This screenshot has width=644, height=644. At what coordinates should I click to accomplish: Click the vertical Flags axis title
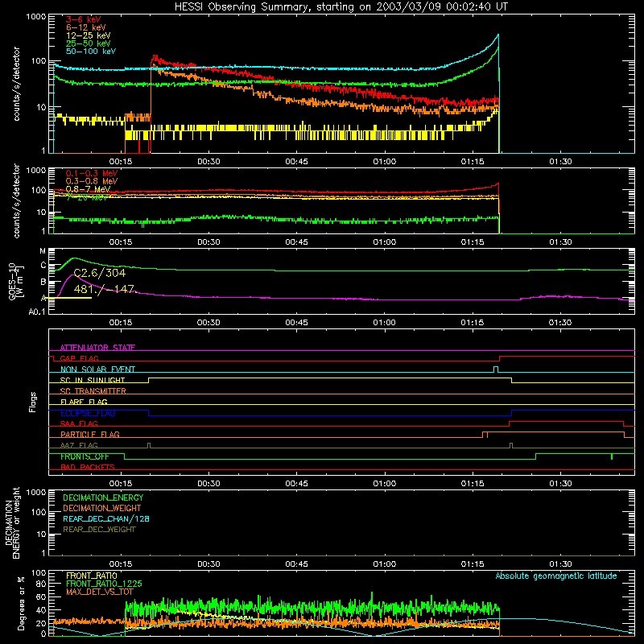(x=33, y=402)
